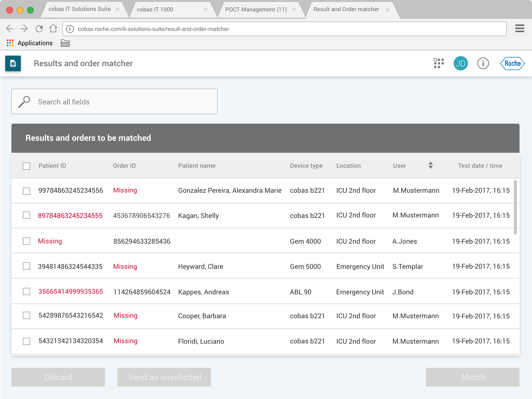
Task: Click the Roche logo
Action: tap(512, 63)
